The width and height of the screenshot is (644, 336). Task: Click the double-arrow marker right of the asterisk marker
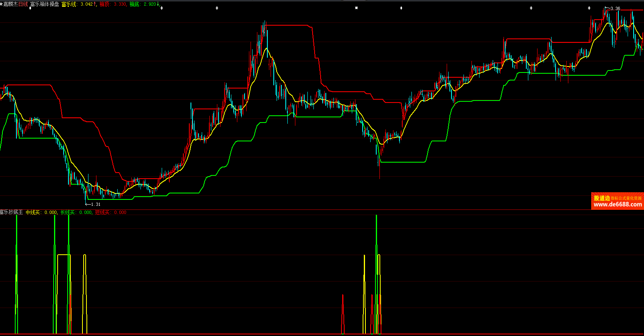(401, 8)
